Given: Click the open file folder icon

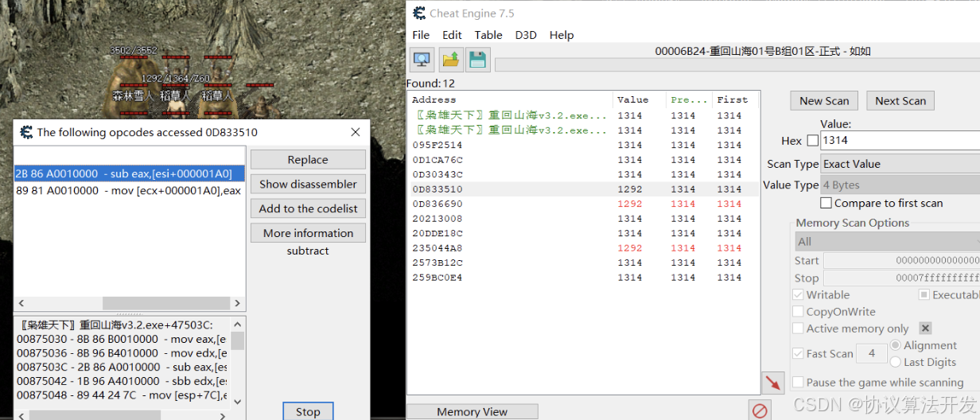Looking at the screenshot, I should (450, 60).
